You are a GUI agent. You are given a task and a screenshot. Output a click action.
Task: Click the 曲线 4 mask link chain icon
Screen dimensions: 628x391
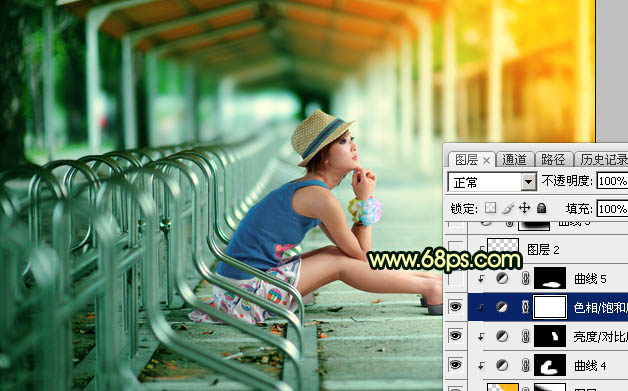pyautogui.click(x=525, y=365)
